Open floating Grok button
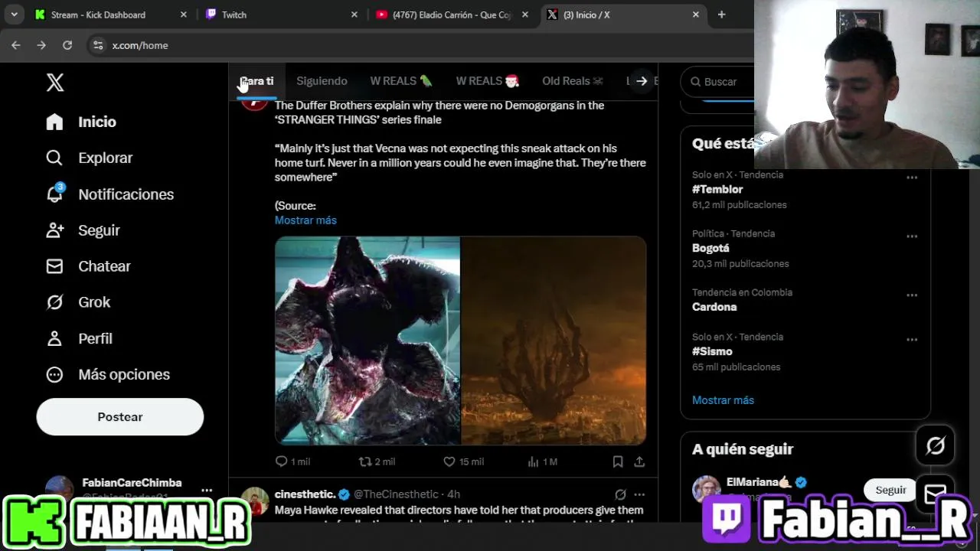The image size is (980, 551). [935, 445]
